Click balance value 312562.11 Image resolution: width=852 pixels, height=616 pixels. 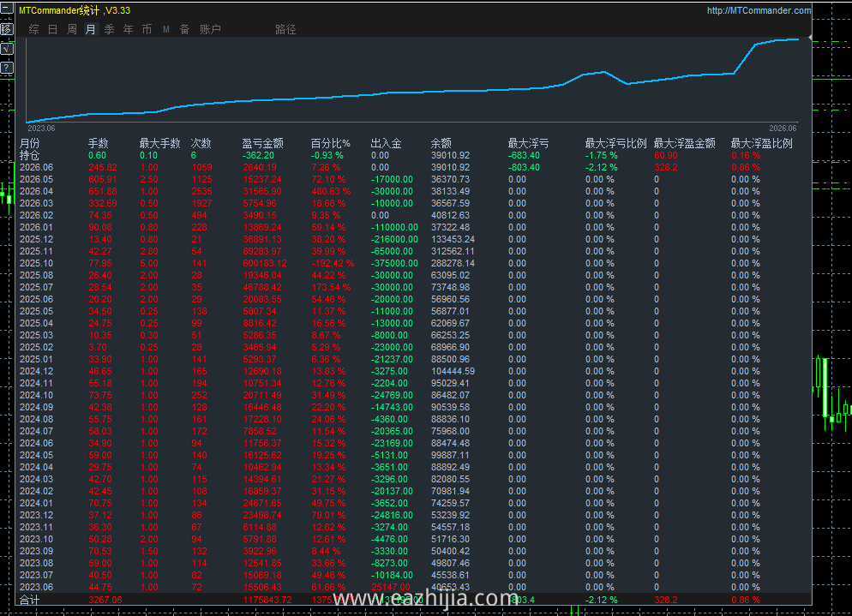pos(453,251)
